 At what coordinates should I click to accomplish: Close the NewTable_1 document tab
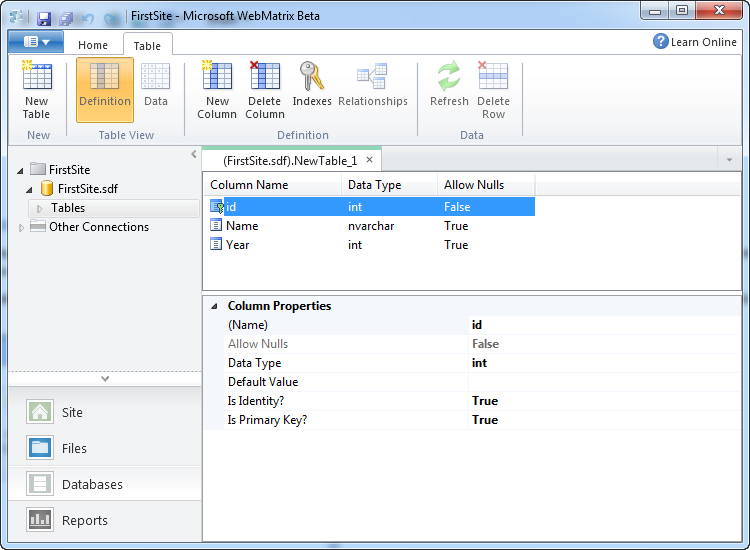tap(369, 159)
